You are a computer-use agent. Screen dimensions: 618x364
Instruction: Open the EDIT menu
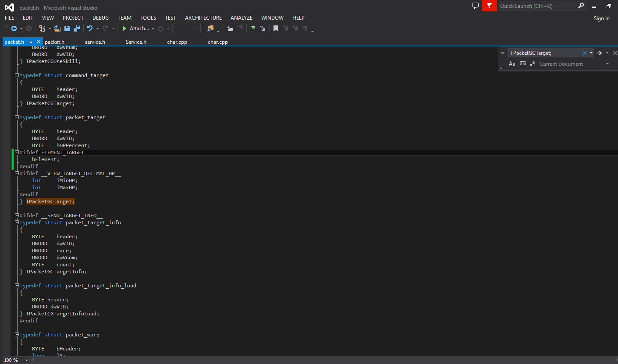pos(28,18)
